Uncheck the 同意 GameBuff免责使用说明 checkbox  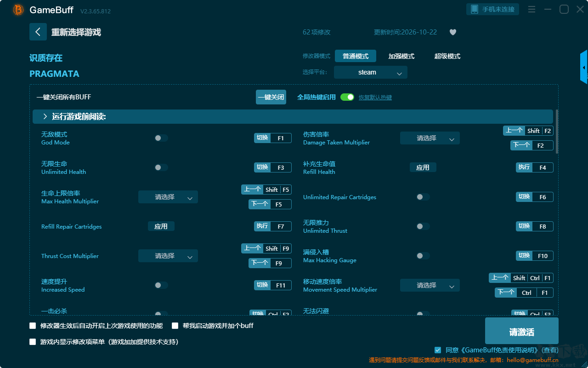coord(438,350)
